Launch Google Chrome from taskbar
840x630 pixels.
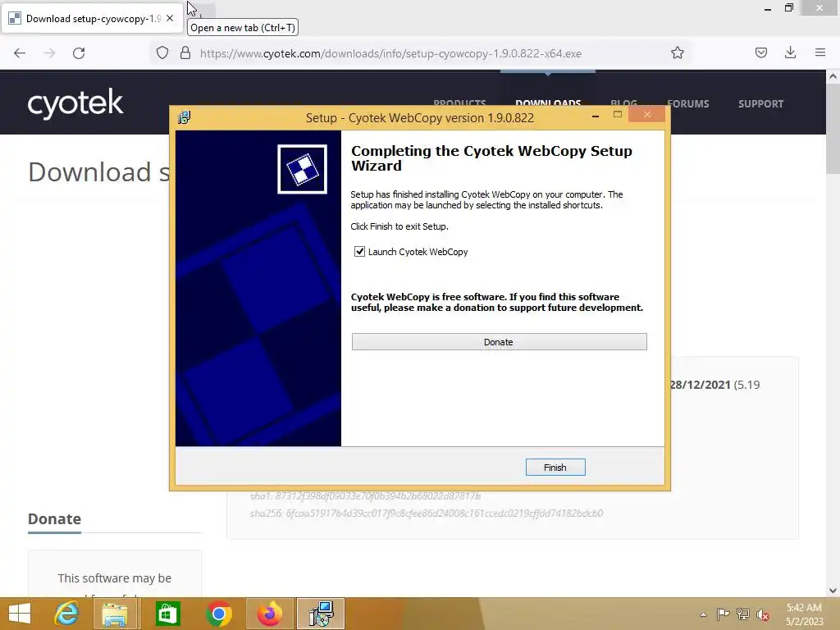[x=218, y=614]
